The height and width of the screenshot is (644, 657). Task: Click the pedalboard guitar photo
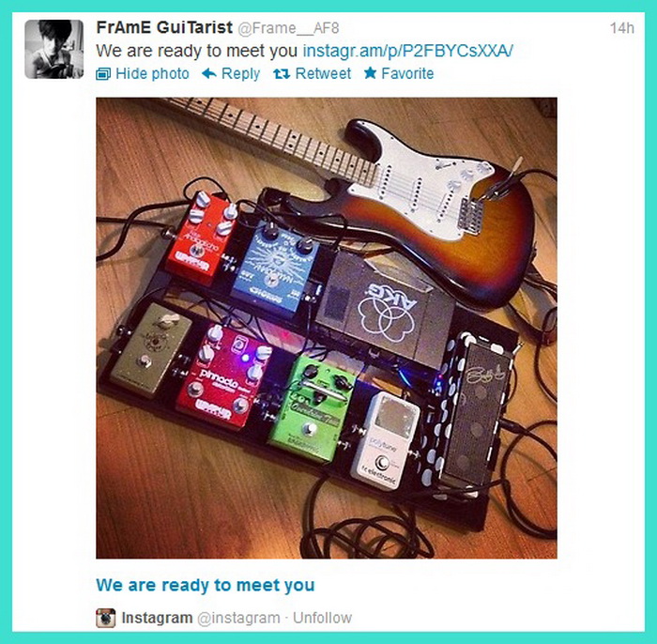327,328
